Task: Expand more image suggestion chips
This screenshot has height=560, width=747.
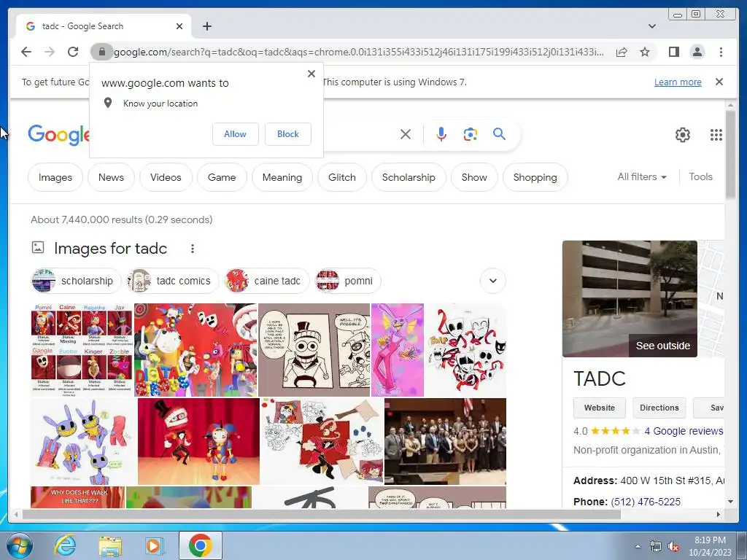Action: coord(493,281)
